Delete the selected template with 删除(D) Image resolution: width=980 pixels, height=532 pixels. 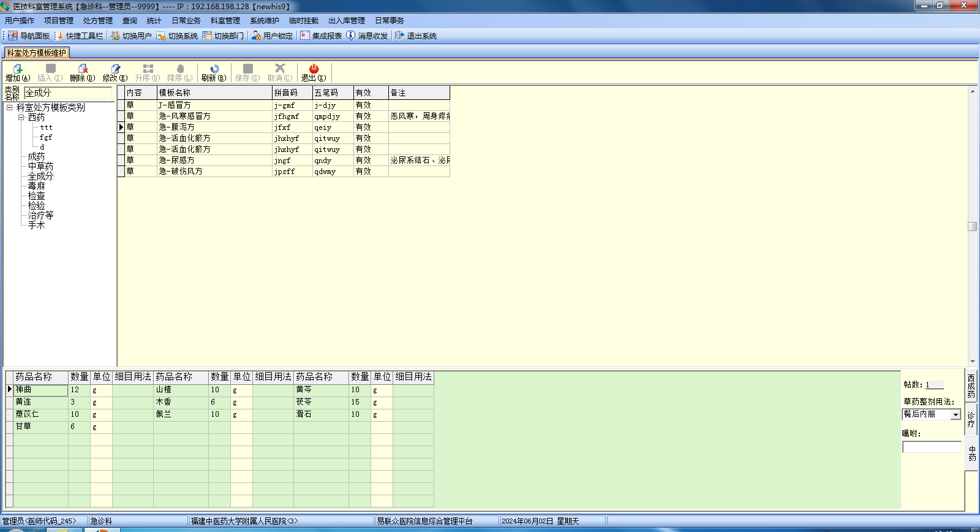(83, 73)
